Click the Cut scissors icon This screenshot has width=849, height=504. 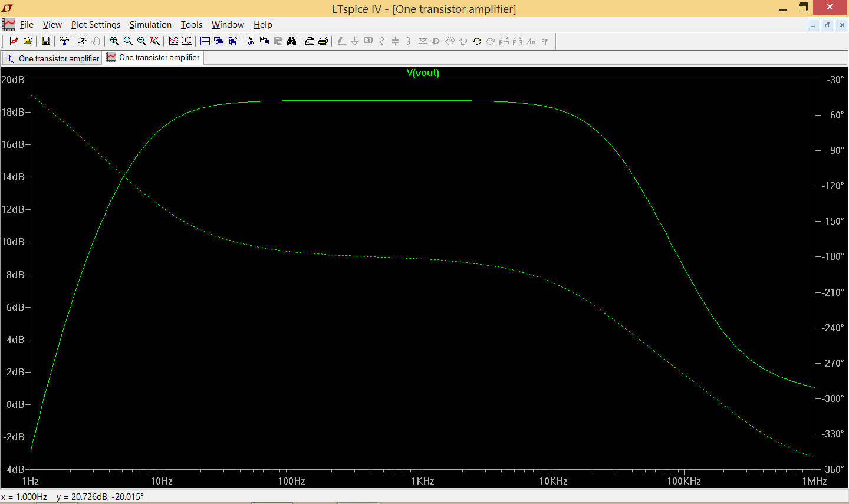click(x=251, y=41)
